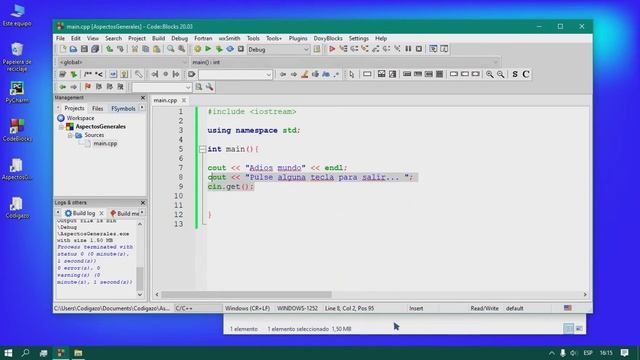This screenshot has width=640, height=360.
Task: Click the mouse pointer selection tool icon
Action: (352, 74)
